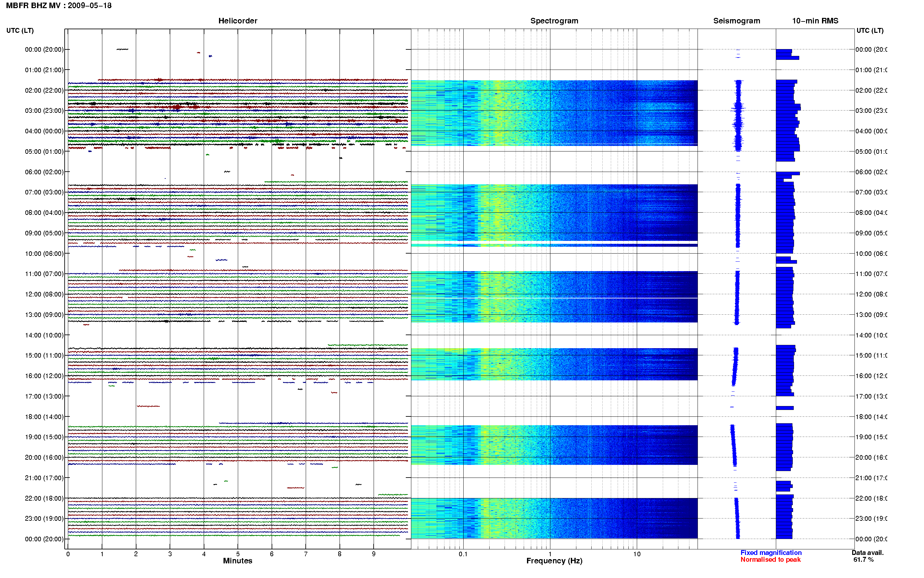Click the "5" tick on the Minutes axis
This screenshot has width=924, height=578.
click(x=237, y=554)
